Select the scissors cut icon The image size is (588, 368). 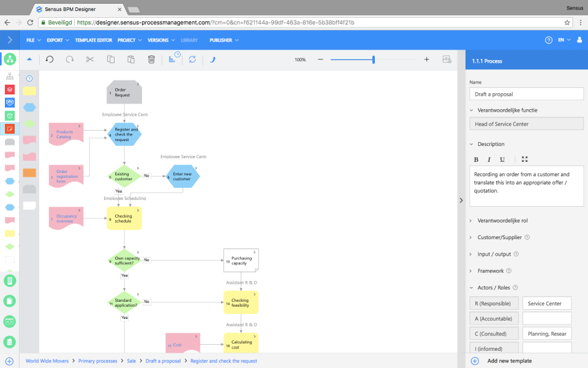coord(90,59)
